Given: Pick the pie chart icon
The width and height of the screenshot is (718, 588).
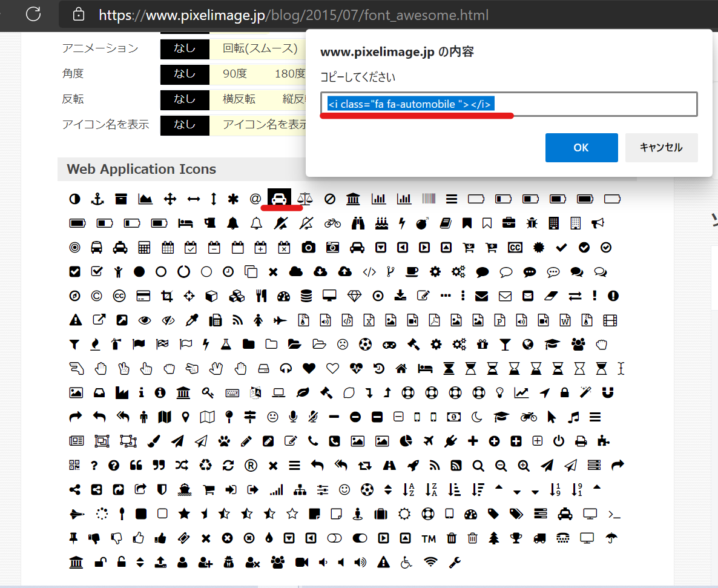Looking at the screenshot, I should [406, 441].
